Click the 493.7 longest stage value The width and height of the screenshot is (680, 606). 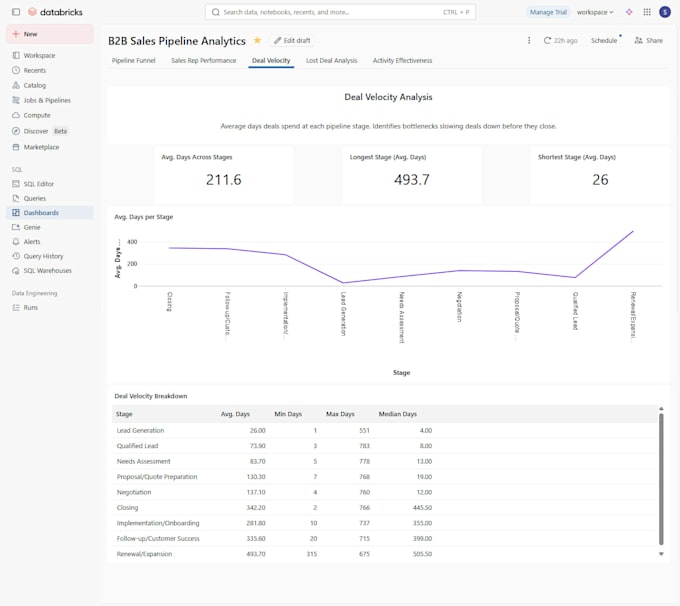(412, 180)
